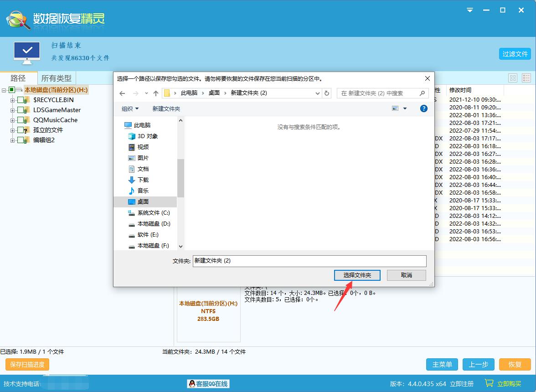Image resolution: width=536 pixels, height=392 pixels.
Task: Click the 立即购买 link
Action: (509, 384)
